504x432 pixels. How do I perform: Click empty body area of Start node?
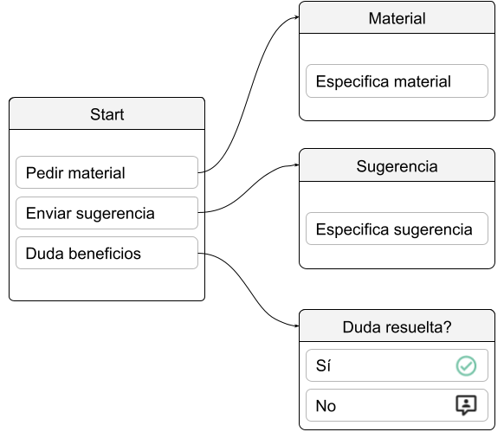point(107,285)
